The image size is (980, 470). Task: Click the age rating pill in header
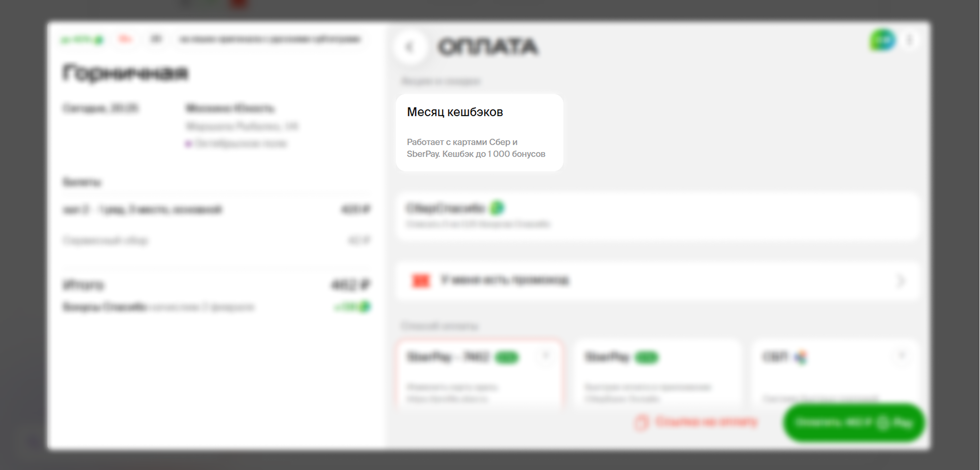click(x=156, y=39)
